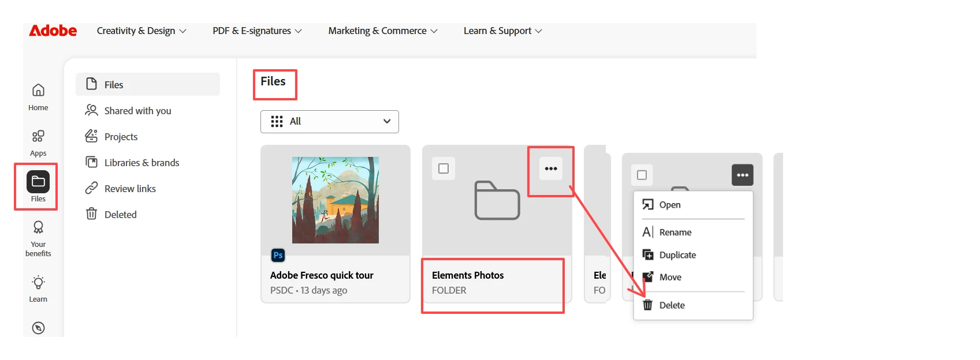980x360 pixels.
Task: Click the folder icon on the Elements Photos card
Action: tap(497, 200)
